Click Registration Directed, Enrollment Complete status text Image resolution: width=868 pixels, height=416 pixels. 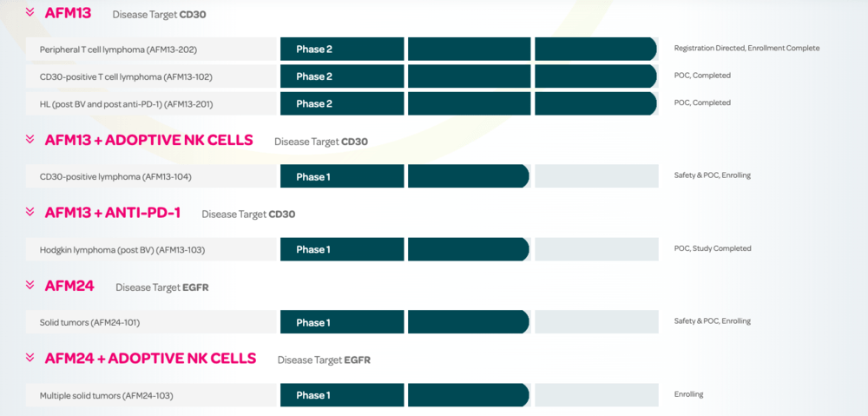click(746, 48)
